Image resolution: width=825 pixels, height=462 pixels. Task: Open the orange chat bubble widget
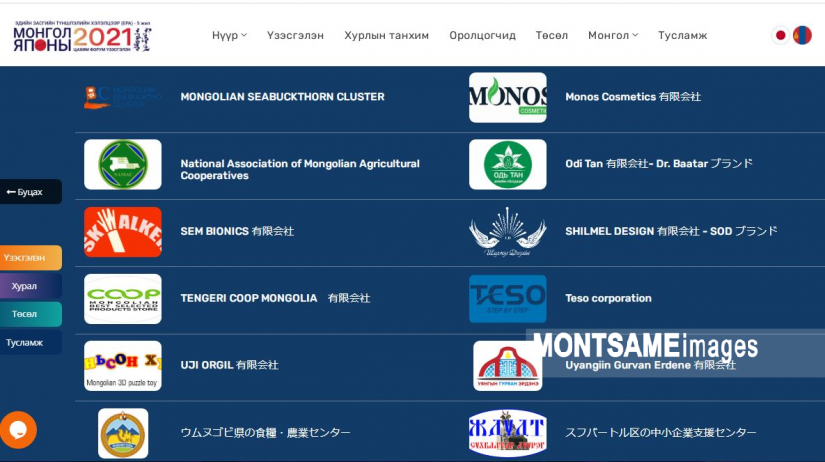tap(18, 429)
